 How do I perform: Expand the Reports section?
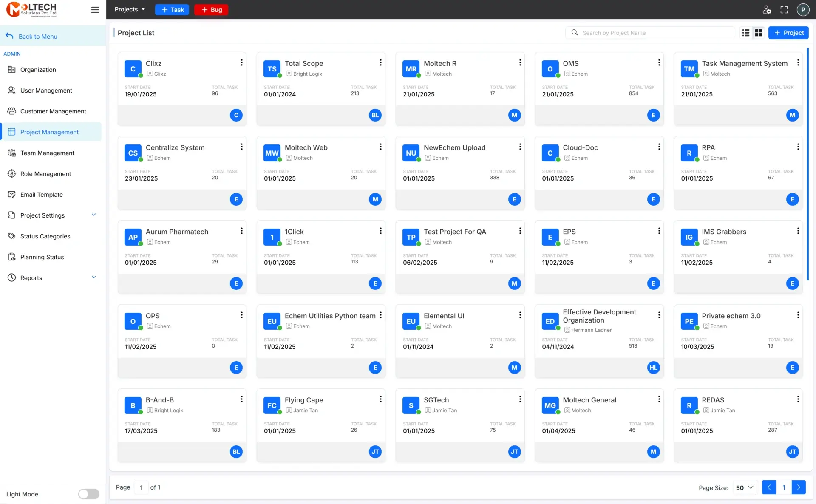[x=31, y=277]
